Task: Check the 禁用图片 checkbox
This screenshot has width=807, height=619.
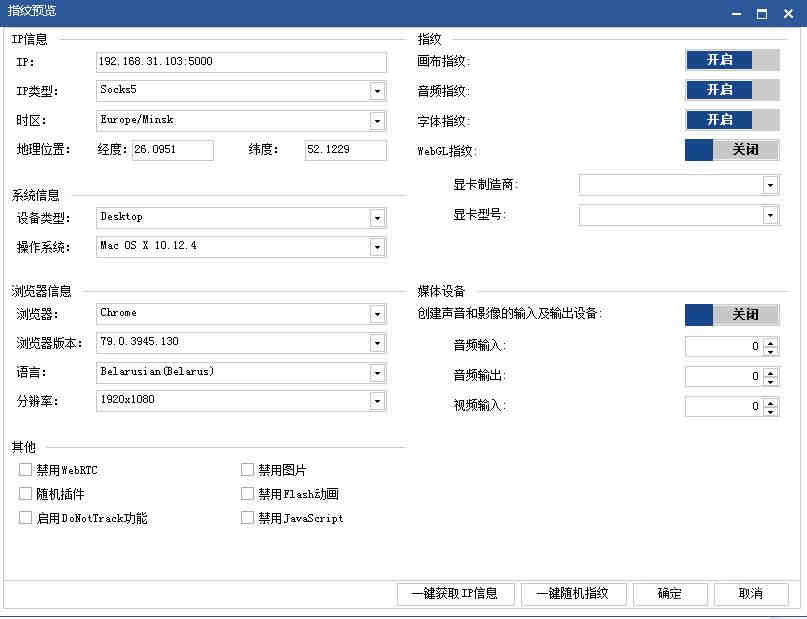Action: (247, 469)
